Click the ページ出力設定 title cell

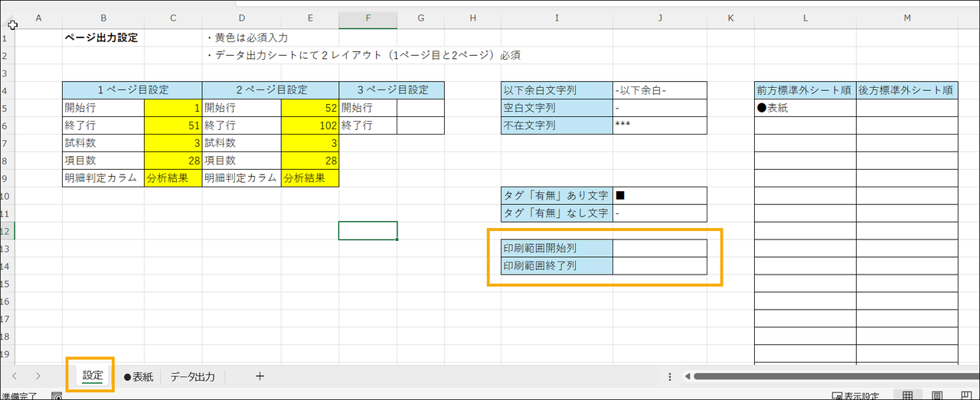click(102, 37)
